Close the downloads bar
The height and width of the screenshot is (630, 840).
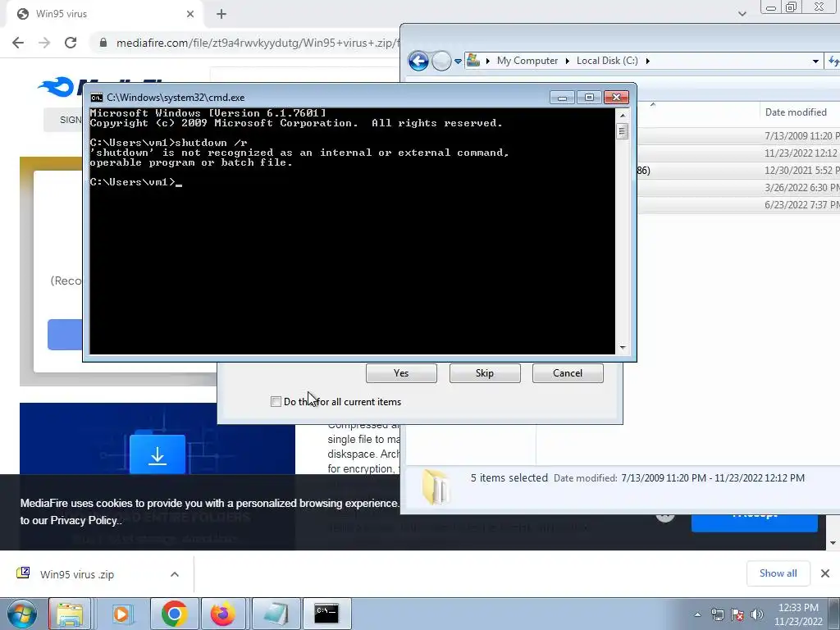coord(825,573)
